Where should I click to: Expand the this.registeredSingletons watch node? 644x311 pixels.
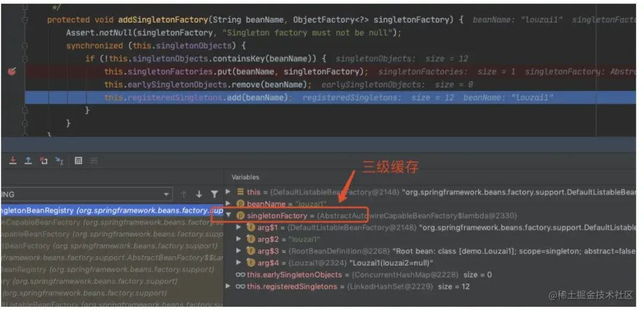[228, 287]
